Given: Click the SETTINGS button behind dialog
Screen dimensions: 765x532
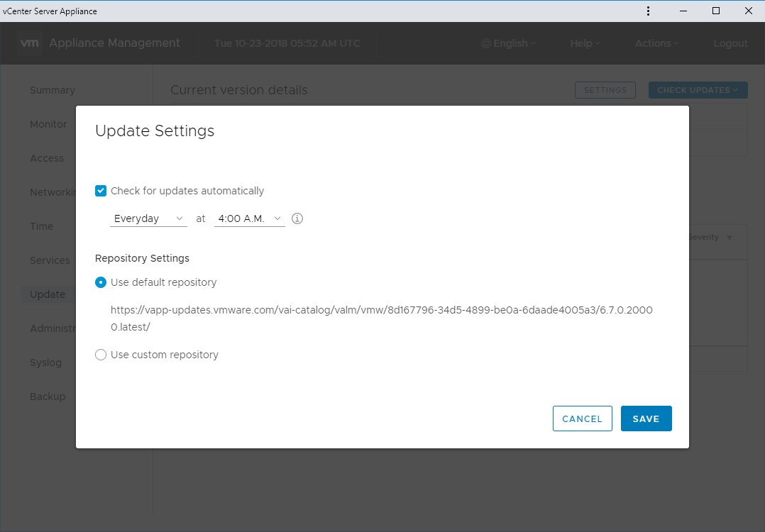Looking at the screenshot, I should [x=605, y=90].
